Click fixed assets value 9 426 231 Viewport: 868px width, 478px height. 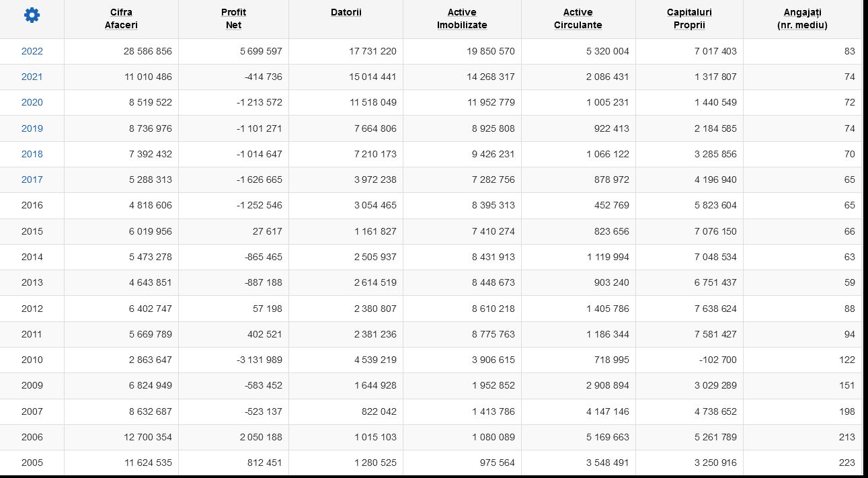click(x=494, y=154)
